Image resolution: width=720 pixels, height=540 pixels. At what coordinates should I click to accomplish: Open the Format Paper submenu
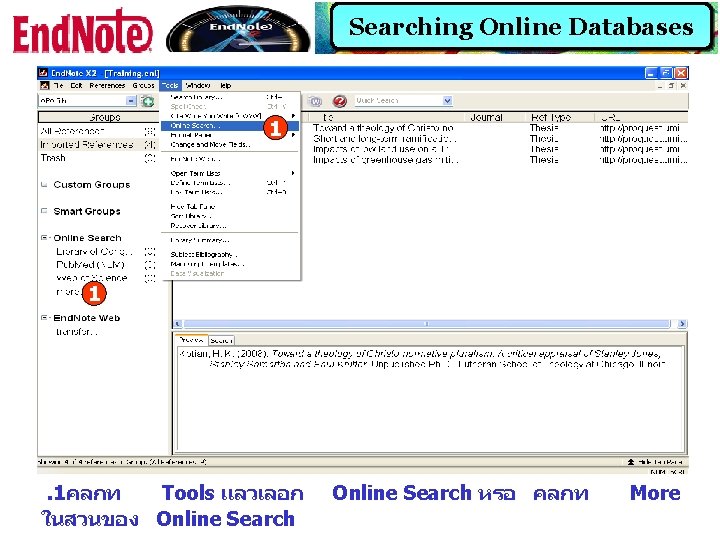(230, 135)
